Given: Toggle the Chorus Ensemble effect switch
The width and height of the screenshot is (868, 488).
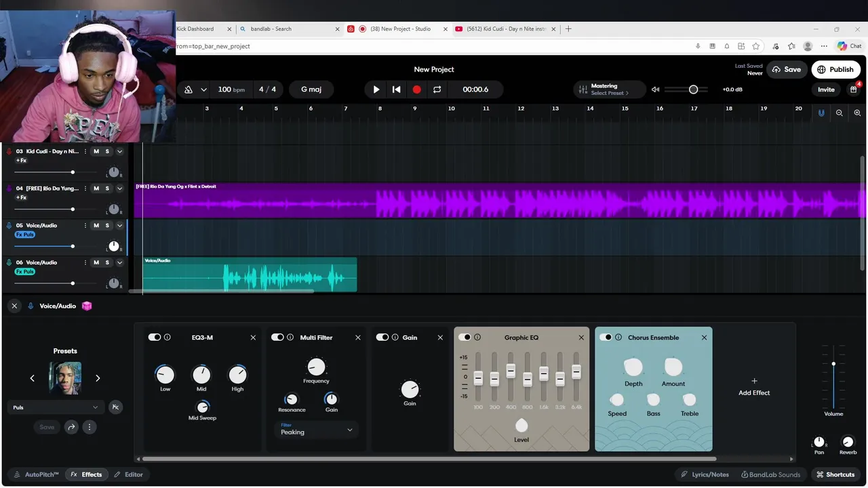Looking at the screenshot, I should click(x=606, y=338).
